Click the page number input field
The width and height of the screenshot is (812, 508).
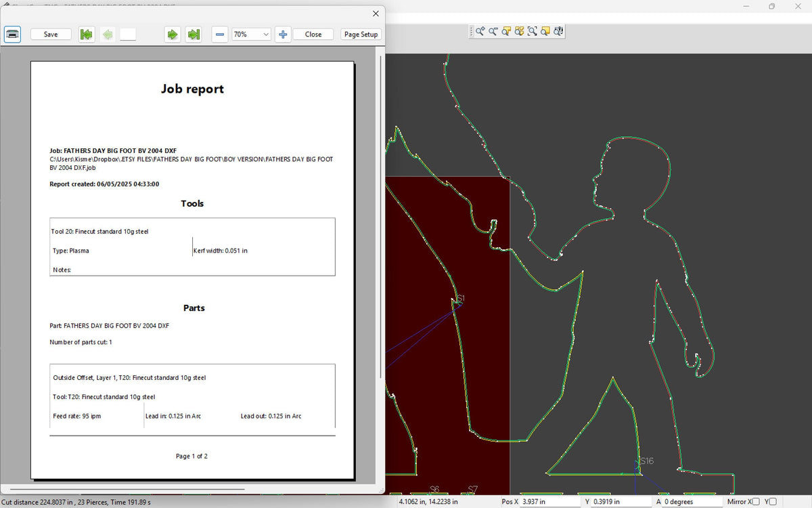(128, 34)
